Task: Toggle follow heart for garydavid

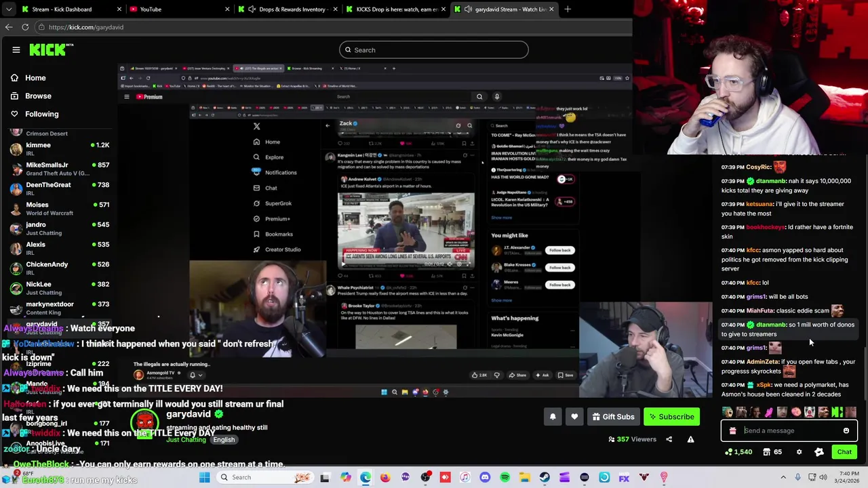Action: click(574, 417)
